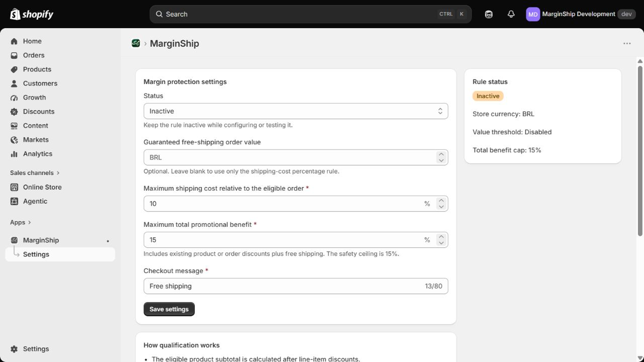Go to Home in the sidebar
The height and width of the screenshot is (362, 644).
coord(60,41)
